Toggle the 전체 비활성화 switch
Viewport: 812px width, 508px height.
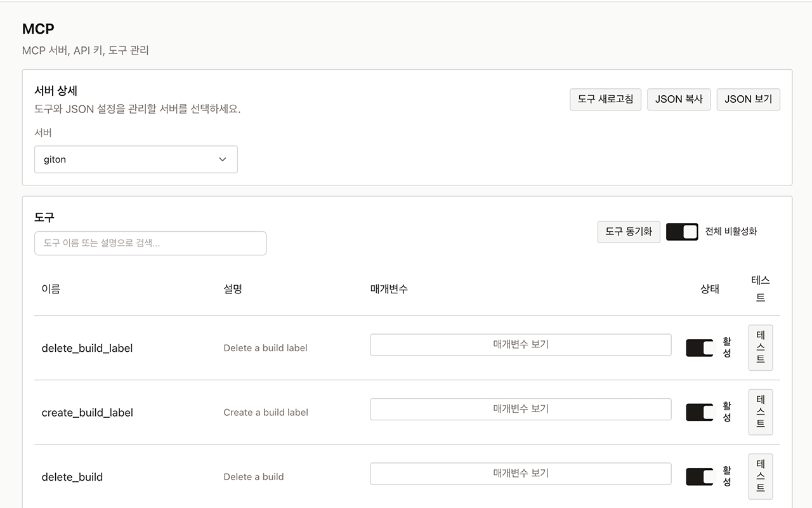point(682,232)
